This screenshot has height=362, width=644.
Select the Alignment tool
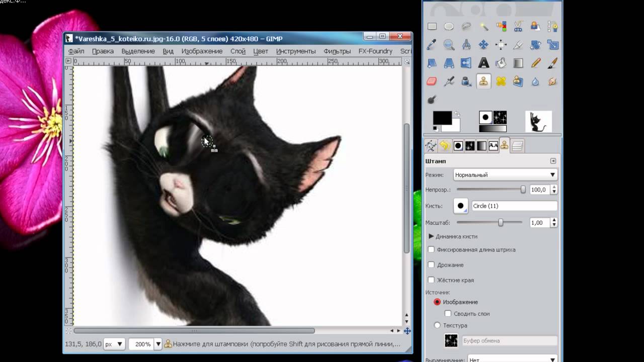click(x=501, y=45)
